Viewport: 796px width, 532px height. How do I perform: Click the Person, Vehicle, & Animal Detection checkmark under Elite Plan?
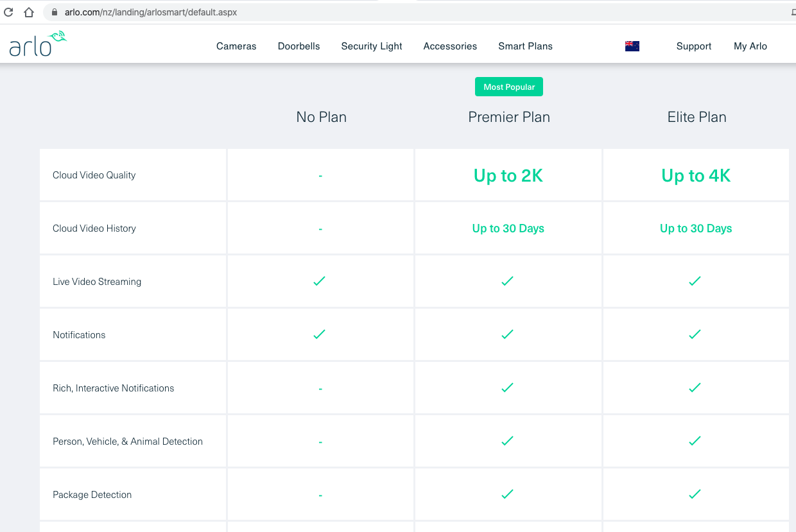click(x=695, y=441)
